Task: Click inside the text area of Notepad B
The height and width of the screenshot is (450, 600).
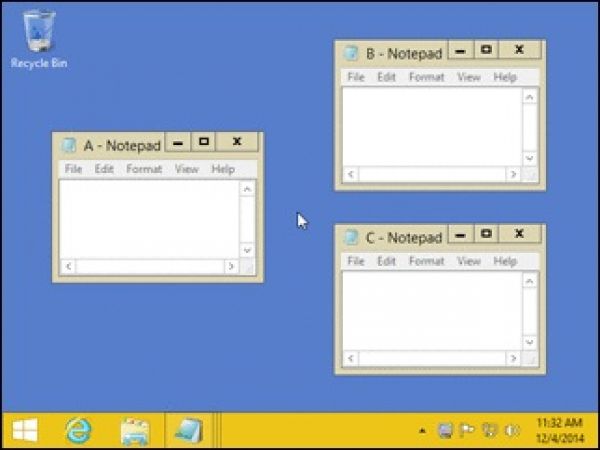Action: (x=430, y=125)
